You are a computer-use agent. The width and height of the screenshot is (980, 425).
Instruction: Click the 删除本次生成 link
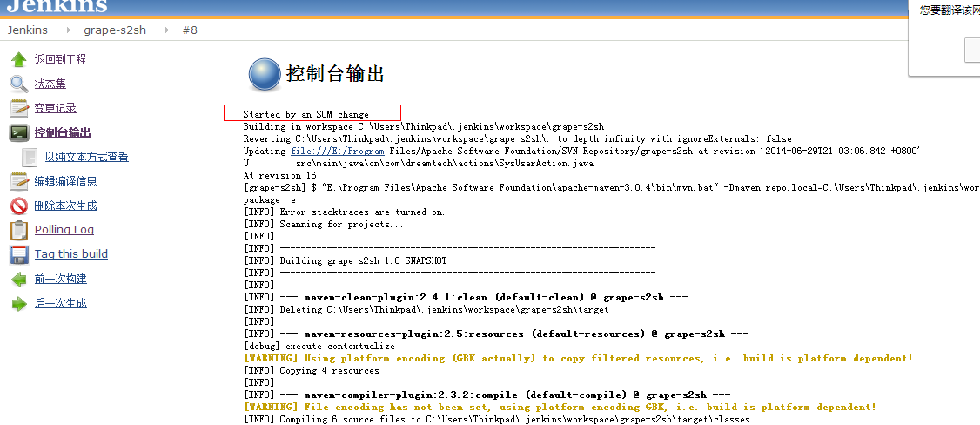[x=65, y=206]
